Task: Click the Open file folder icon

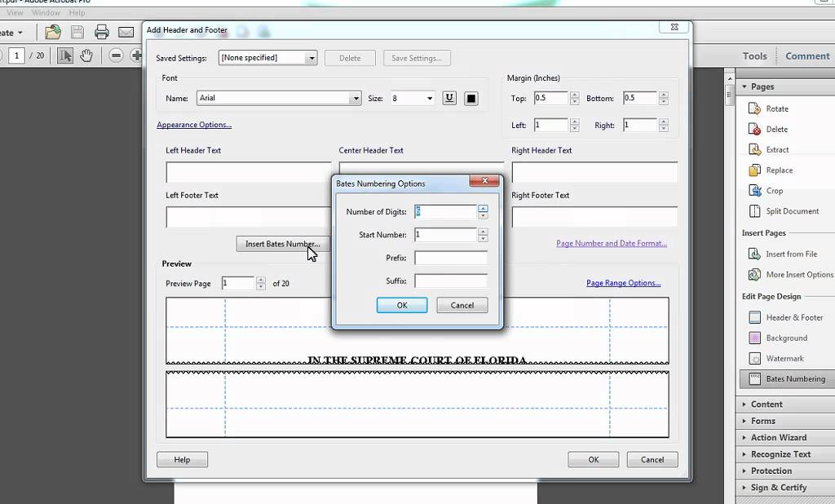Action: tap(53, 33)
